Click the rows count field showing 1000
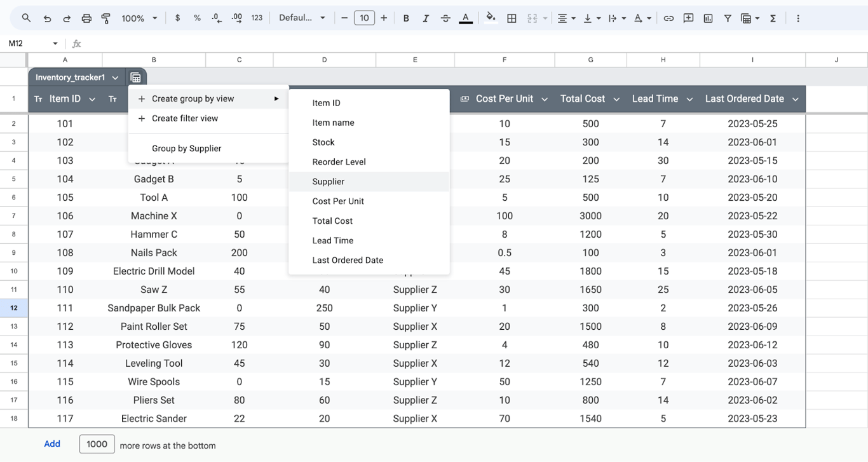Viewport: 868px width, 462px height. [97, 444]
